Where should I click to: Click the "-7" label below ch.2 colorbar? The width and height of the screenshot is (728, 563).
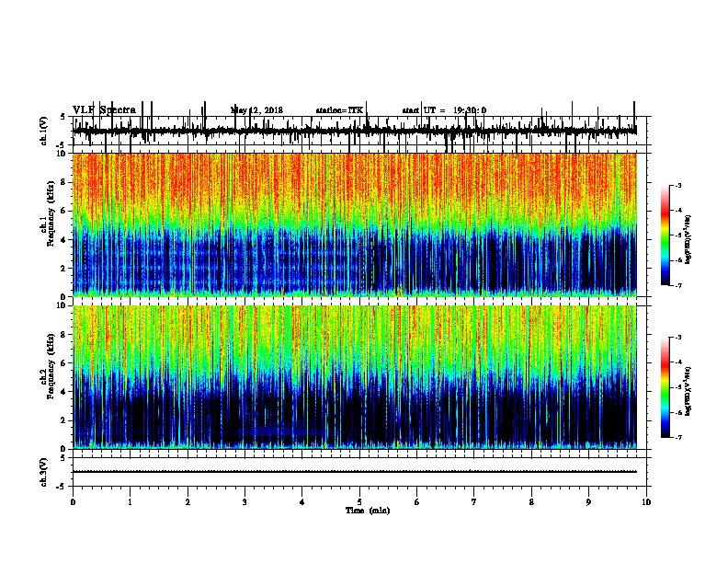pyautogui.click(x=678, y=438)
